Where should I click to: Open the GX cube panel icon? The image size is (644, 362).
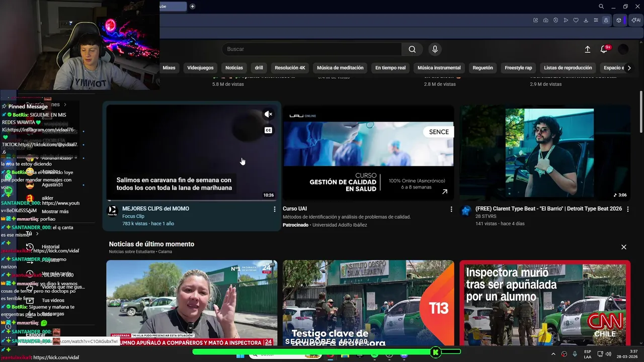(x=619, y=20)
